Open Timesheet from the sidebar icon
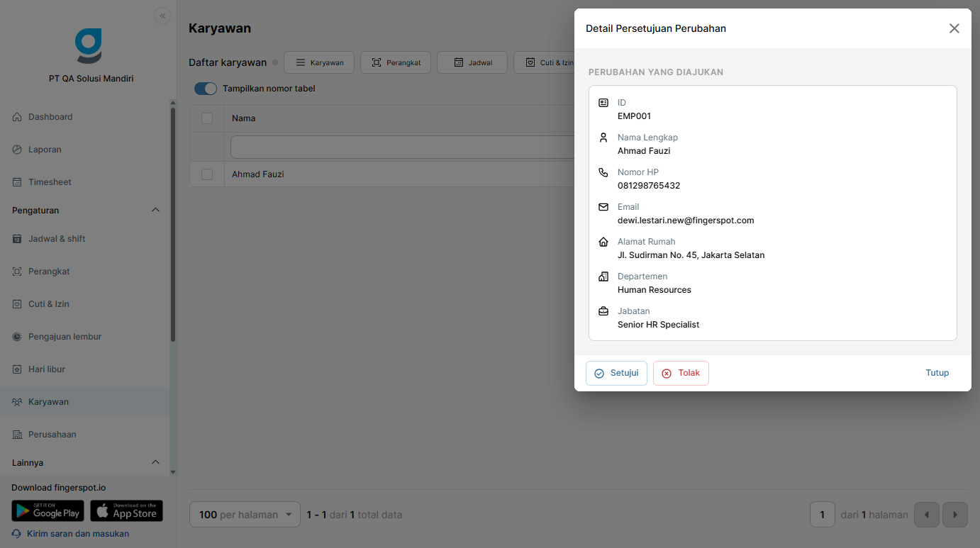Viewport: 980px width, 548px height. pyautogui.click(x=17, y=182)
